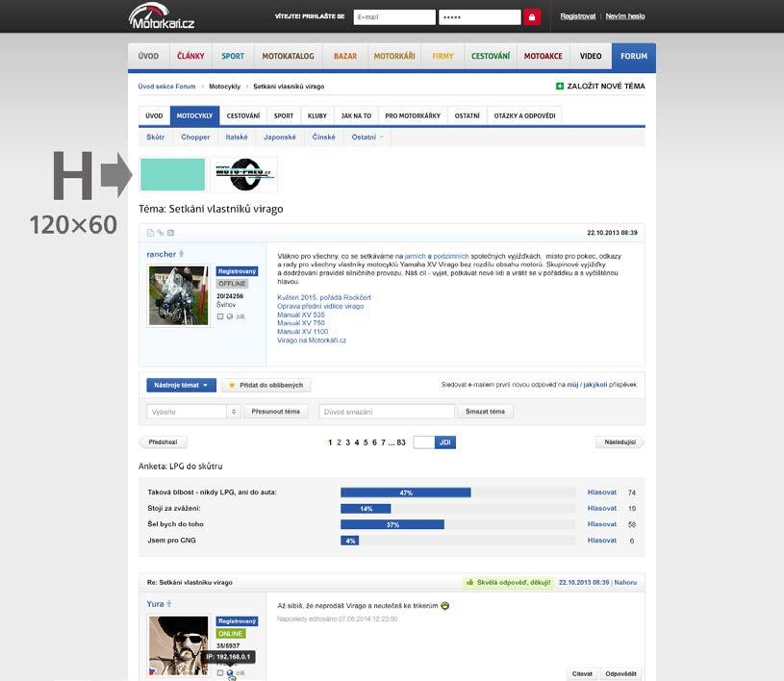The width and height of the screenshot is (784, 681).
Task: Click the Nevím heslo link
Action: [x=625, y=16]
